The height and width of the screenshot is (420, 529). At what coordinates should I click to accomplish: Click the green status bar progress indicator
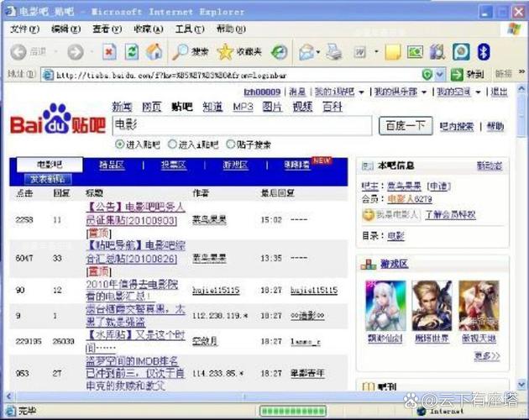[293, 411]
